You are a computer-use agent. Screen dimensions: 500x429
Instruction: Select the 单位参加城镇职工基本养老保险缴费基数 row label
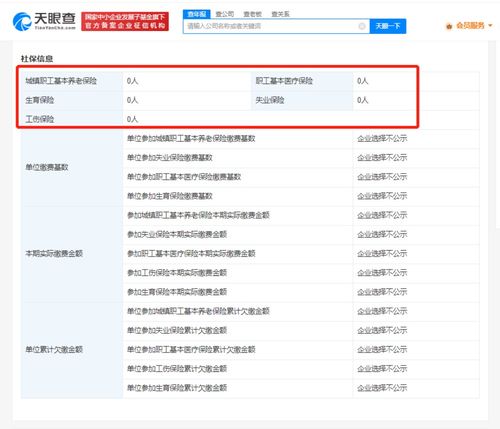(x=191, y=138)
